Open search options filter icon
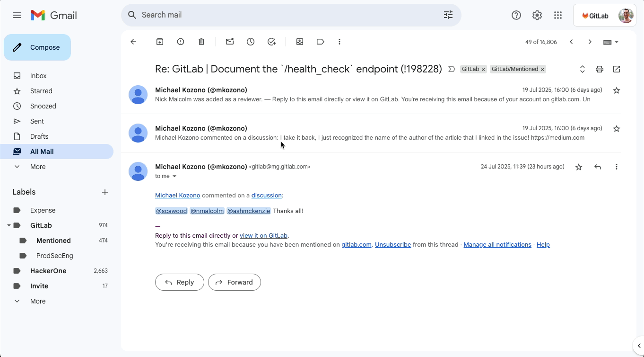Image resolution: width=644 pixels, height=357 pixels. [x=448, y=15]
